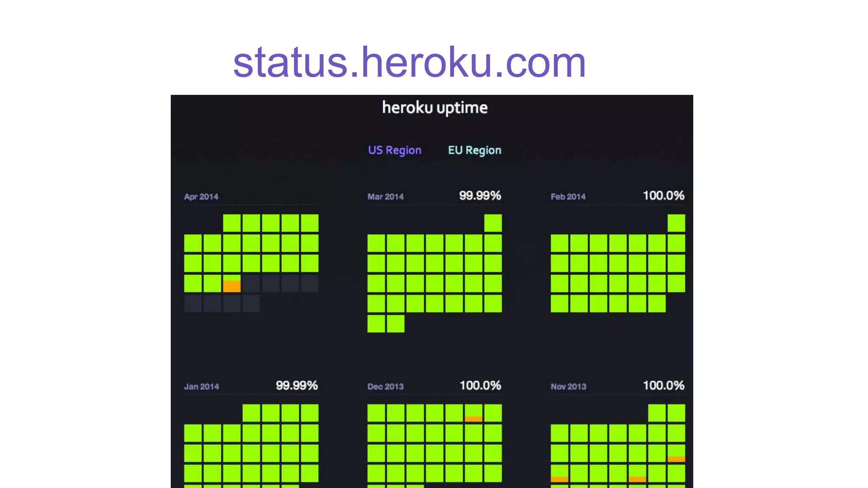Switch to the US Region tab
The image size is (868, 488).
click(395, 150)
